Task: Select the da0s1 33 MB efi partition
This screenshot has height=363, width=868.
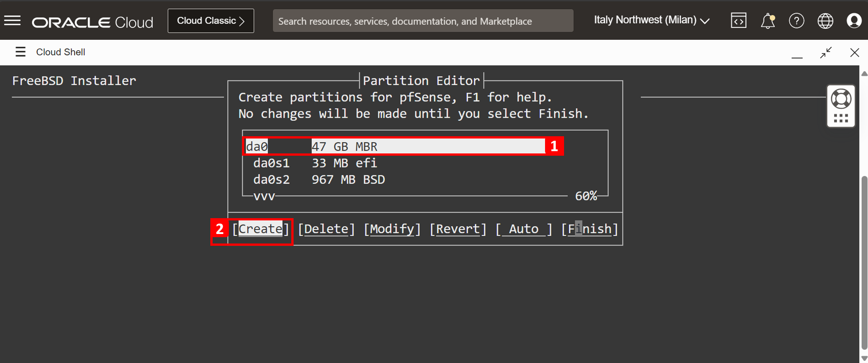Action: pyautogui.click(x=315, y=163)
